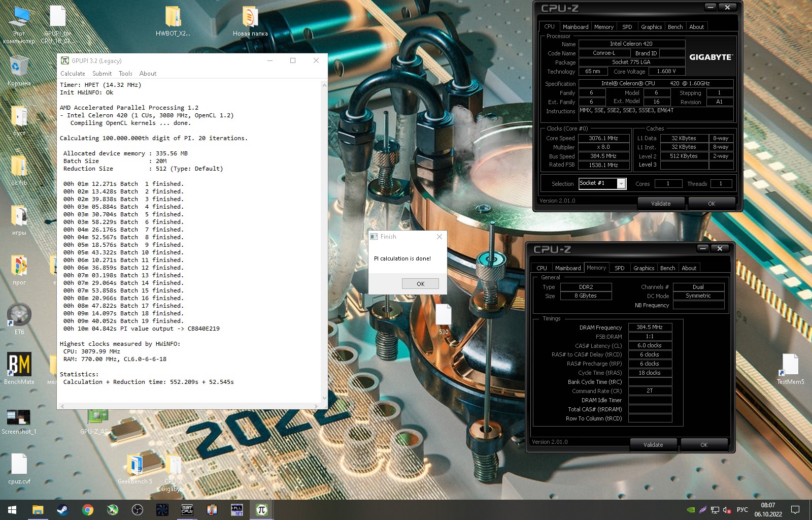Select the HWBOT_X2 folder icon
The height and width of the screenshot is (520, 812).
pyautogui.click(x=173, y=21)
